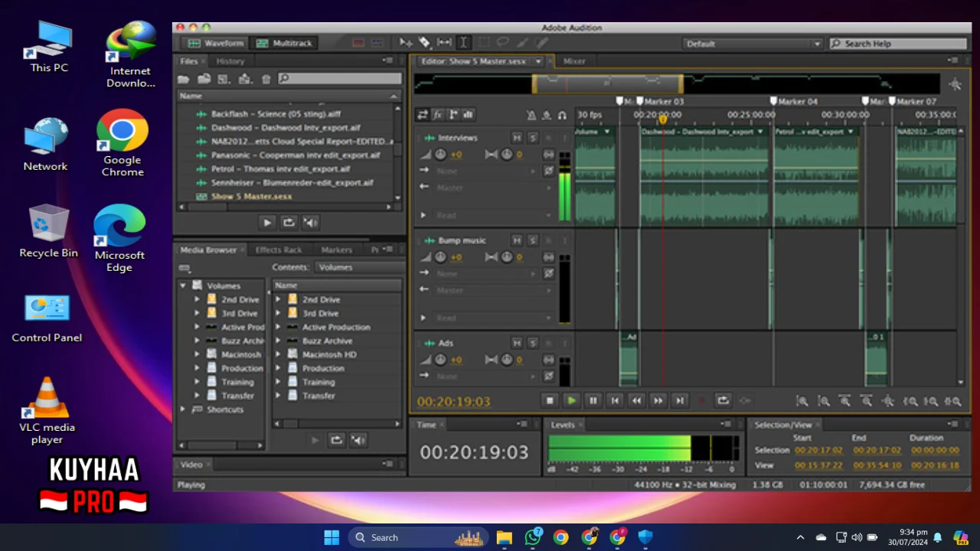
Task: Click Open File icon in Files panel
Action: pyautogui.click(x=184, y=79)
